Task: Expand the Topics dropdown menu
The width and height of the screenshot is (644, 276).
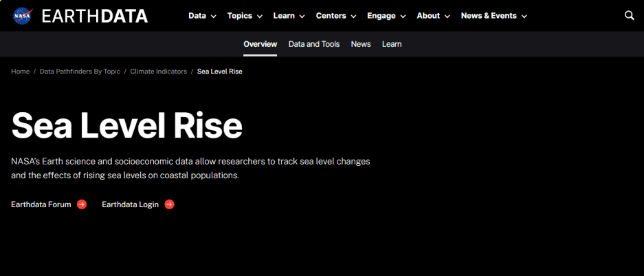Action: (245, 16)
